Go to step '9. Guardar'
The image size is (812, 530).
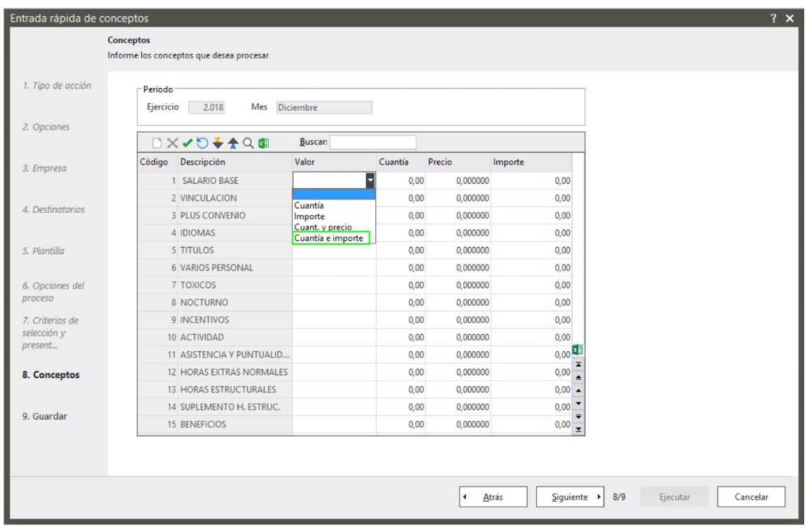45,416
